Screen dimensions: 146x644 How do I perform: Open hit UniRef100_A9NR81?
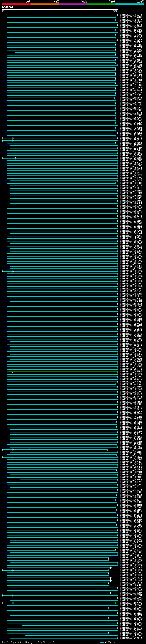(131, 18)
